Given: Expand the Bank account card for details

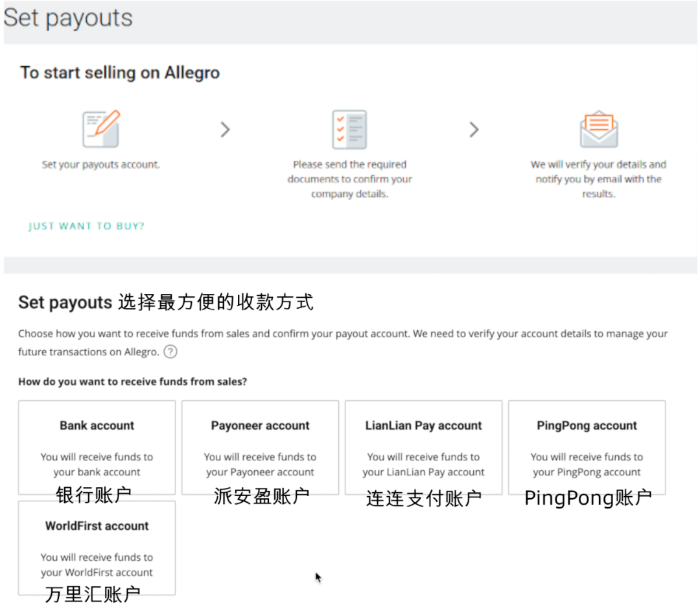Looking at the screenshot, I should 97,447.
